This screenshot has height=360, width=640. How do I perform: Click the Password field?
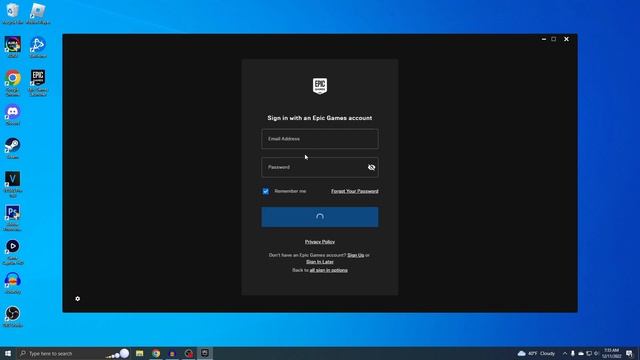click(320, 167)
